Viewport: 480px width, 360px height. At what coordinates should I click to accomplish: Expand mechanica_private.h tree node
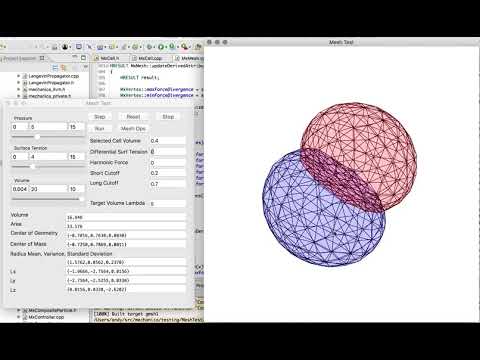pyautogui.click(x=19, y=96)
